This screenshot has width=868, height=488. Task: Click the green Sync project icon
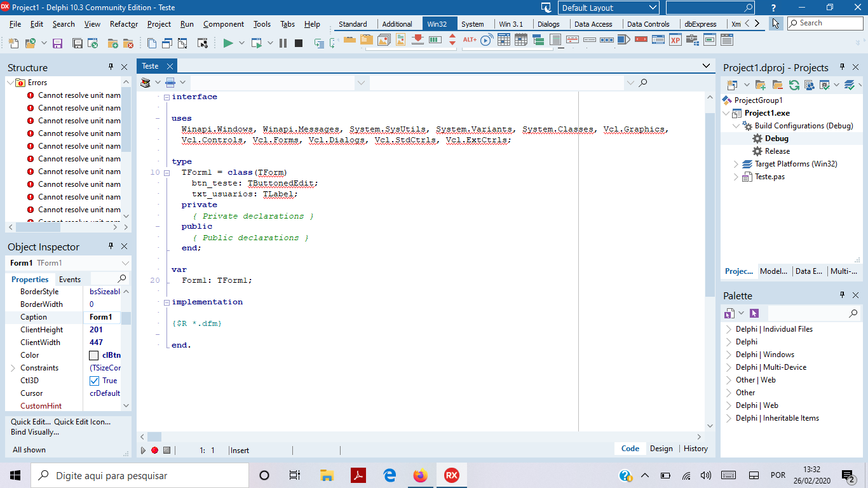tap(794, 85)
